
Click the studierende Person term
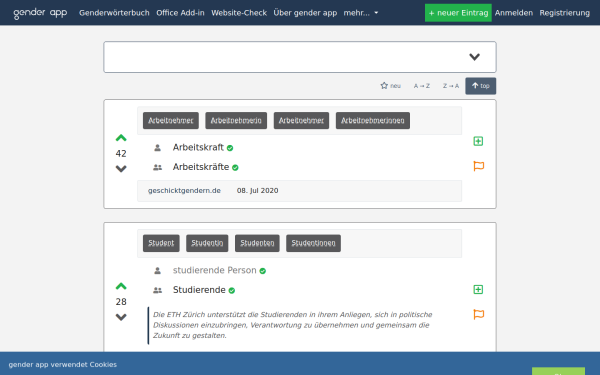pos(214,270)
